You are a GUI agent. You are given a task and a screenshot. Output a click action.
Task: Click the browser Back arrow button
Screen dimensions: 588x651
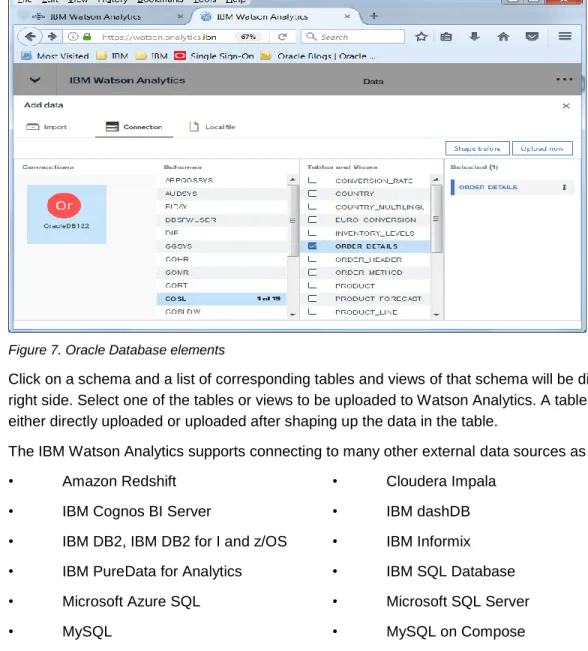click(x=30, y=37)
